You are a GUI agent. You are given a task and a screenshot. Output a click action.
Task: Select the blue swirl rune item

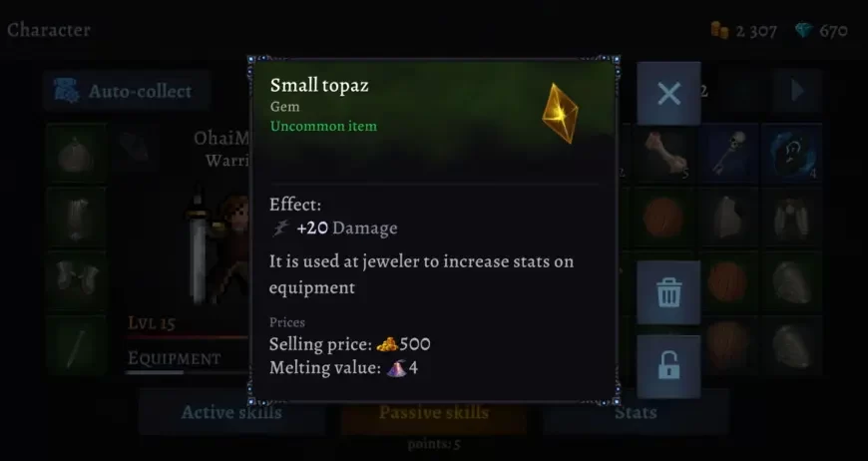[792, 154]
